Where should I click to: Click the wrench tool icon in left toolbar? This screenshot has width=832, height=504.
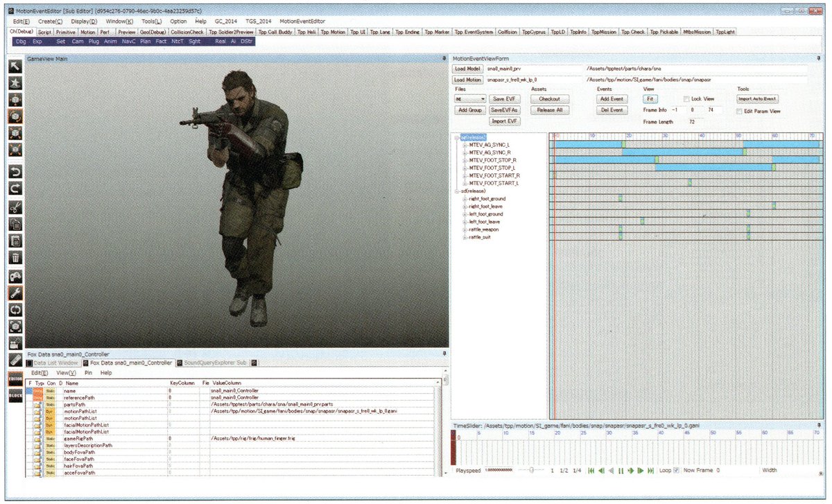15,293
